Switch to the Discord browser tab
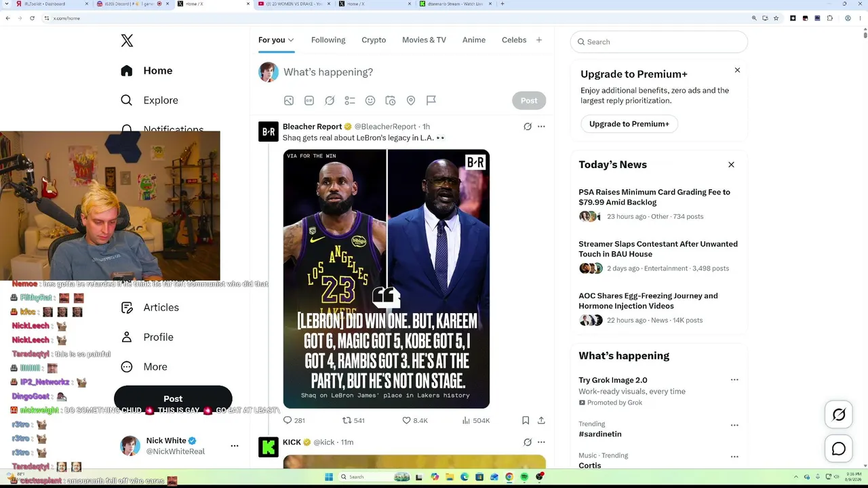 132,4
